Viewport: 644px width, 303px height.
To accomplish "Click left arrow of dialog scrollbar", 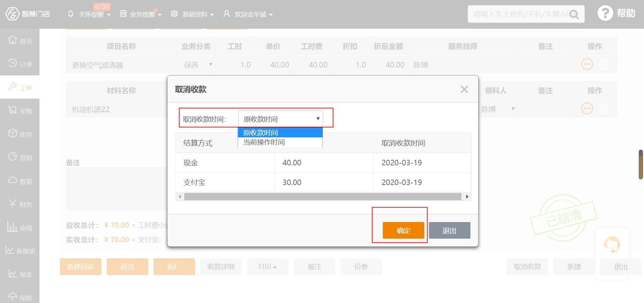I will [x=180, y=197].
